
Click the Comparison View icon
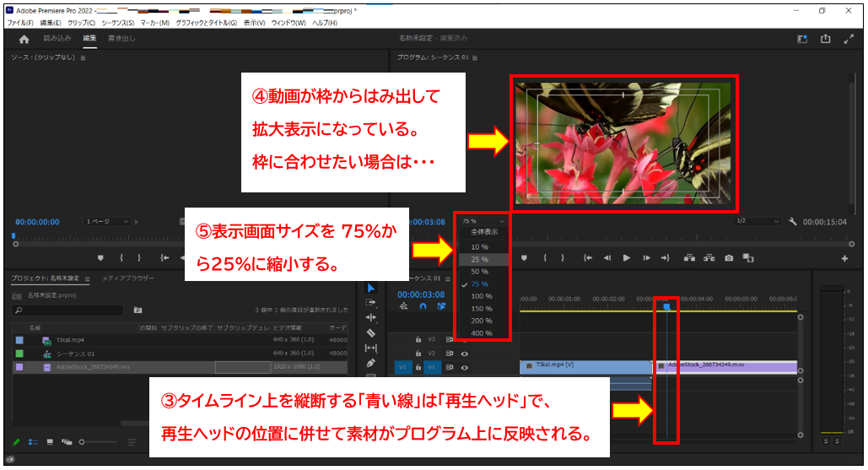tap(748, 258)
